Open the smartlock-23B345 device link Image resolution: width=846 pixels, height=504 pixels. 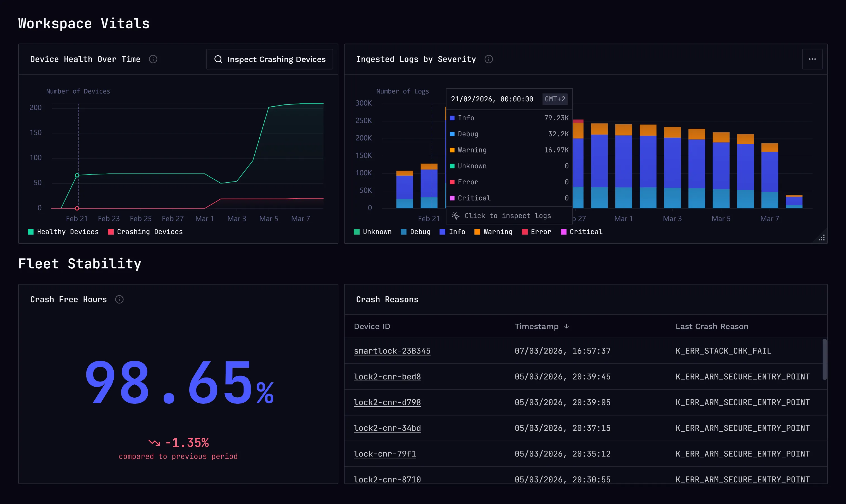[x=392, y=351]
